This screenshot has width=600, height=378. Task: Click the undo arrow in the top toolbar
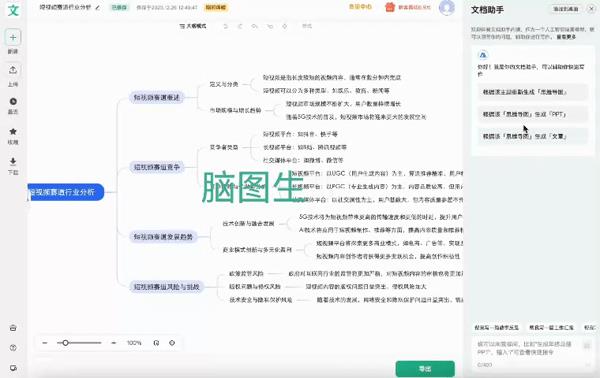tap(226, 26)
